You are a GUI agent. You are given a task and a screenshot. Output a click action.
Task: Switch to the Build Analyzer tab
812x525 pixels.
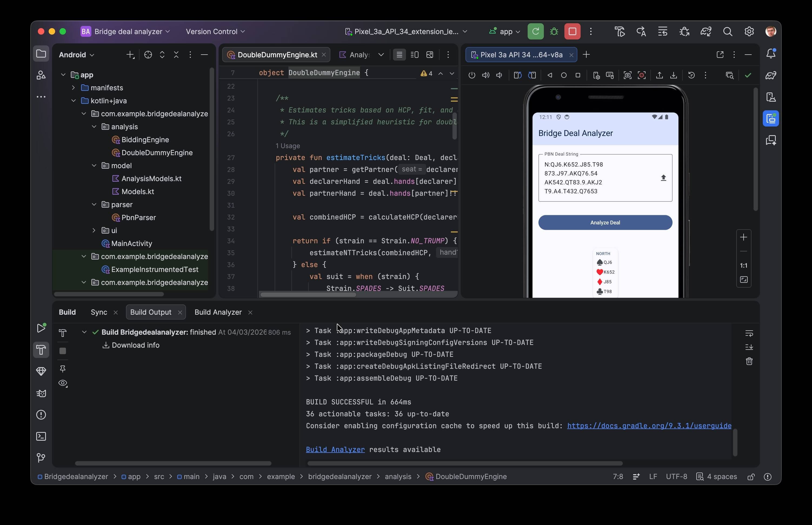click(218, 312)
